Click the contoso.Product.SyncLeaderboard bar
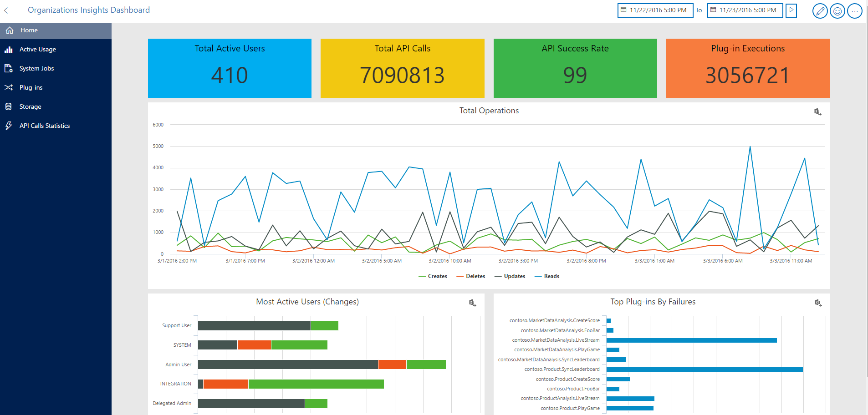868x415 pixels. (x=705, y=369)
